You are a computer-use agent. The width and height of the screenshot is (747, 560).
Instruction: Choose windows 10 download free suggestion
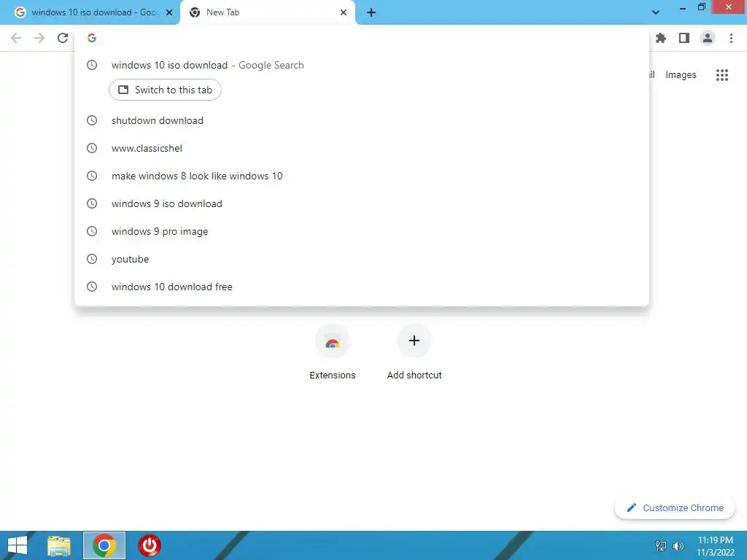pos(362,286)
